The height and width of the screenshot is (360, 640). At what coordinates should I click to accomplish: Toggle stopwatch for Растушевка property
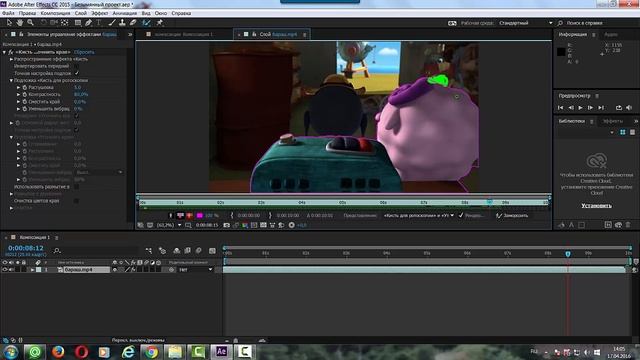tap(24, 87)
